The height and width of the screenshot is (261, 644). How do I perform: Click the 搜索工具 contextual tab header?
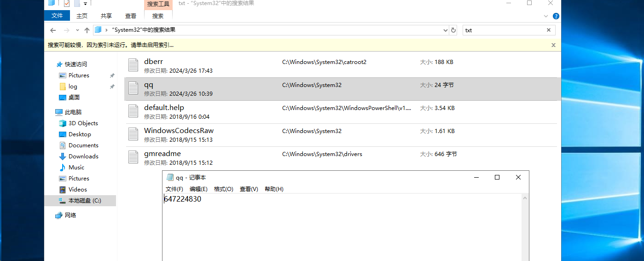[158, 4]
